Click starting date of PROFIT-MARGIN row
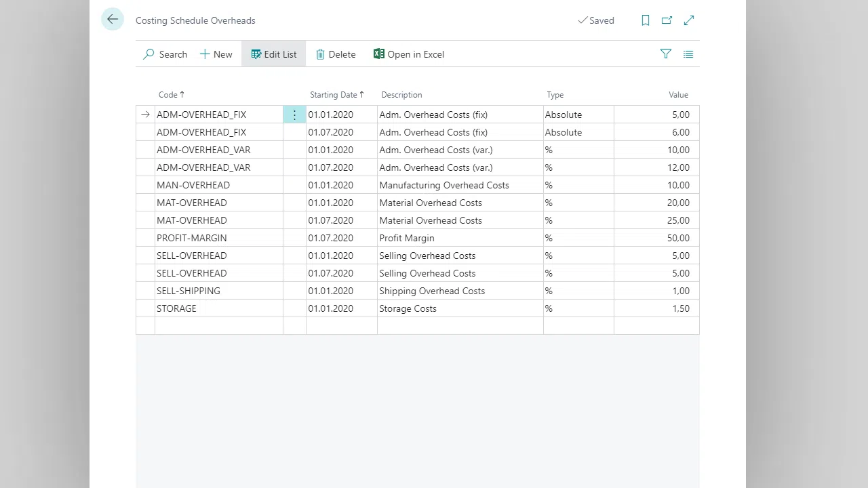Viewport: 868px width, 488px height. click(x=342, y=238)
